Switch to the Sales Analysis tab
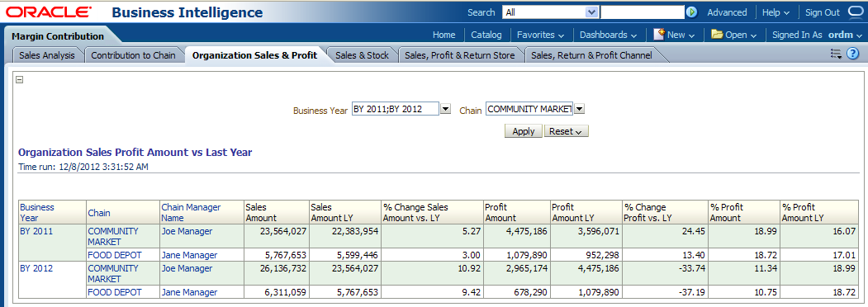868x307 pixels. coord(47,55)
